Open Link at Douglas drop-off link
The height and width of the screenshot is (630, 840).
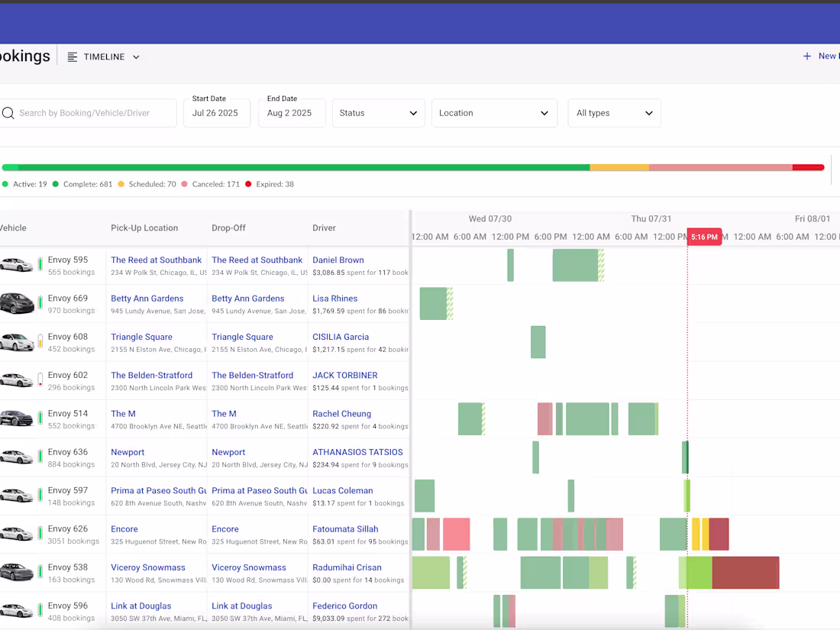click(x=241, y=606)
